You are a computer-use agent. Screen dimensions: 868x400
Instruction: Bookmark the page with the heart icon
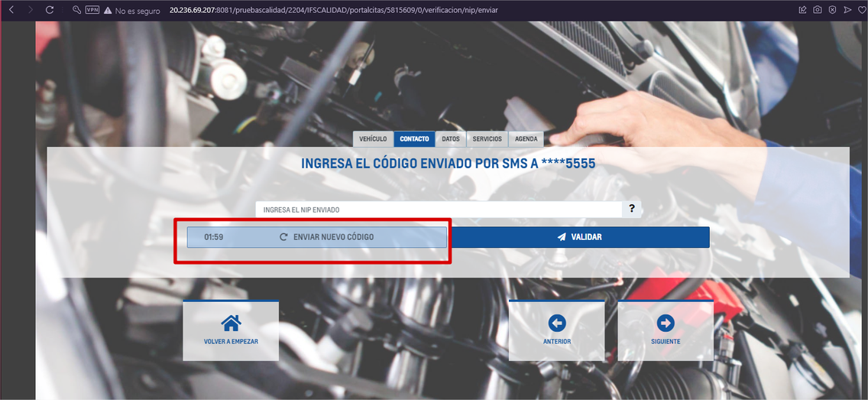[862, 10]
